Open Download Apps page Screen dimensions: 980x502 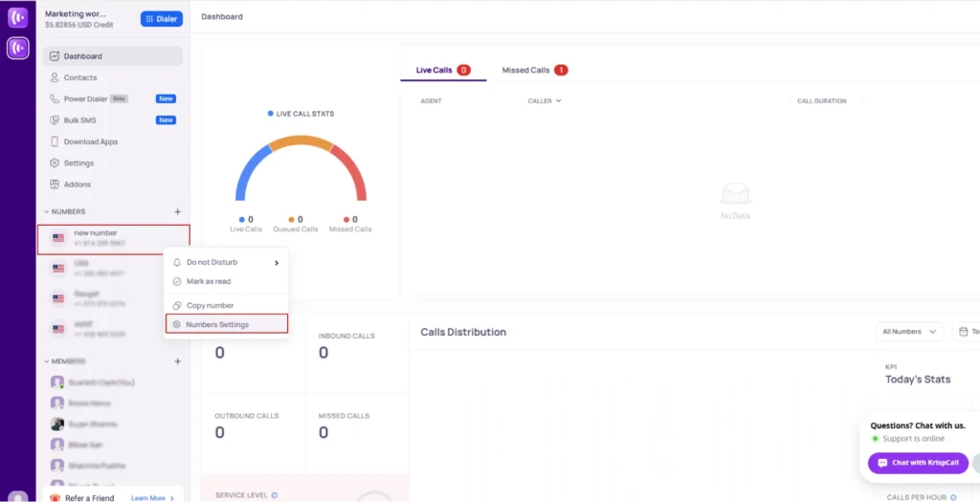pos(113,142)
